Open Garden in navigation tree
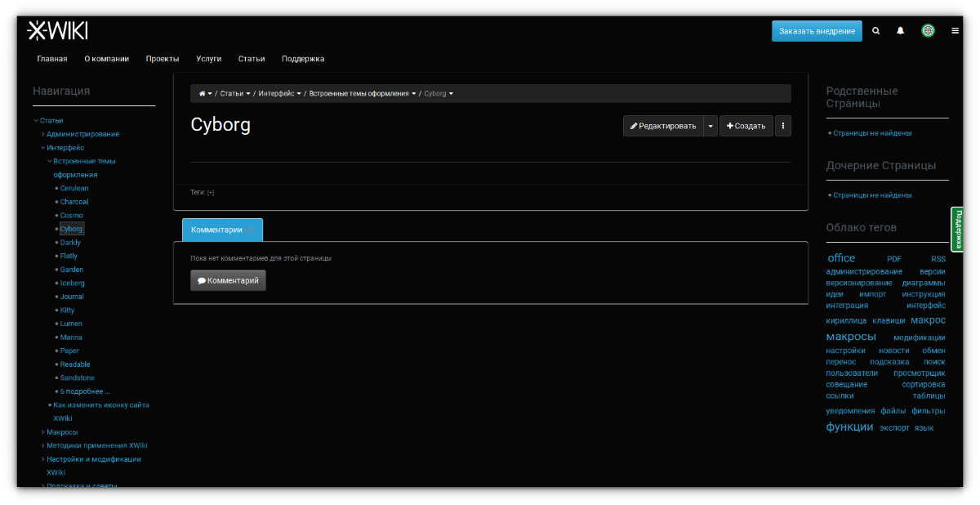 pos(72,270)
